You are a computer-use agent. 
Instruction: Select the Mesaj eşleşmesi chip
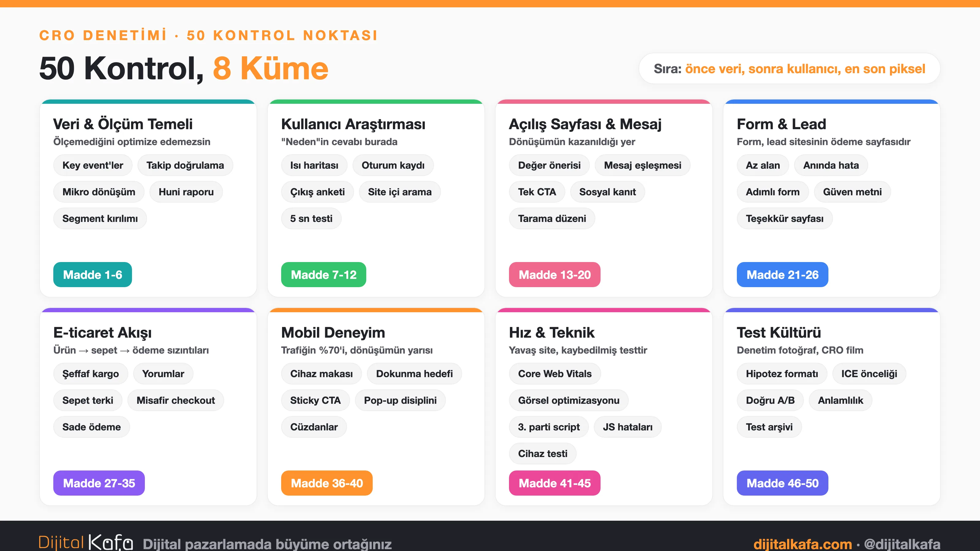643,165
